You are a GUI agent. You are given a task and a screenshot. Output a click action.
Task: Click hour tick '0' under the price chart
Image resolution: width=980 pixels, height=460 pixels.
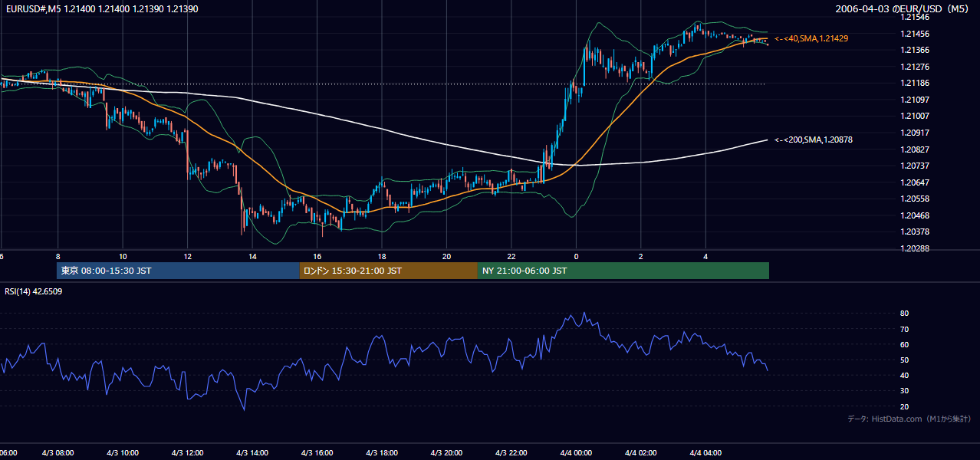point(577,256)
